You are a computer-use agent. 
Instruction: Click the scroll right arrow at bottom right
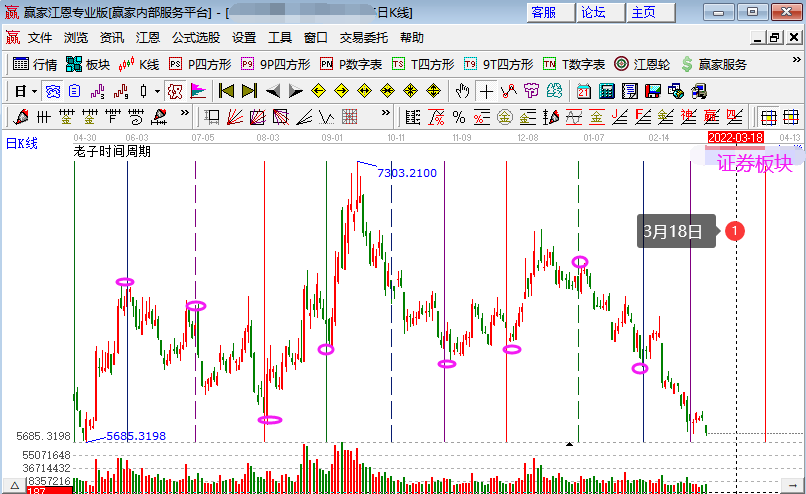(792, 486)
